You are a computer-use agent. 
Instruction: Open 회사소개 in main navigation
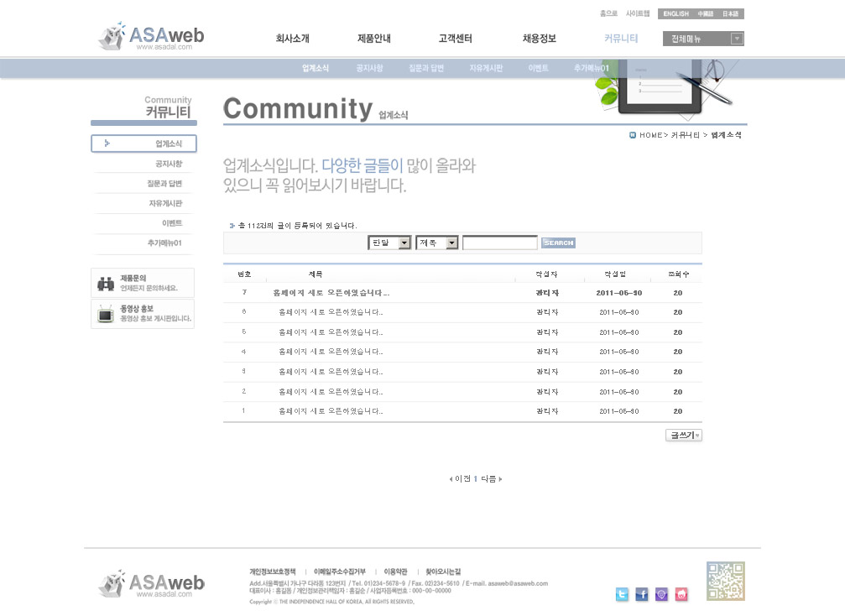(x=292, y=39)
